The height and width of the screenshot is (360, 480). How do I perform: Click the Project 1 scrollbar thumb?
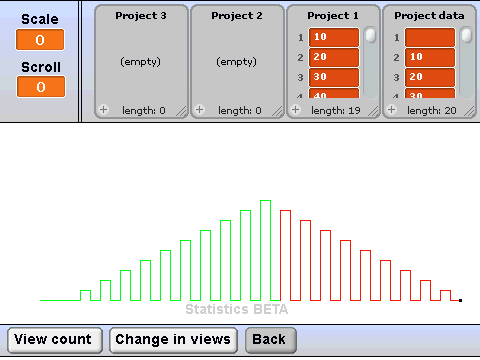(x=371, y=36)
